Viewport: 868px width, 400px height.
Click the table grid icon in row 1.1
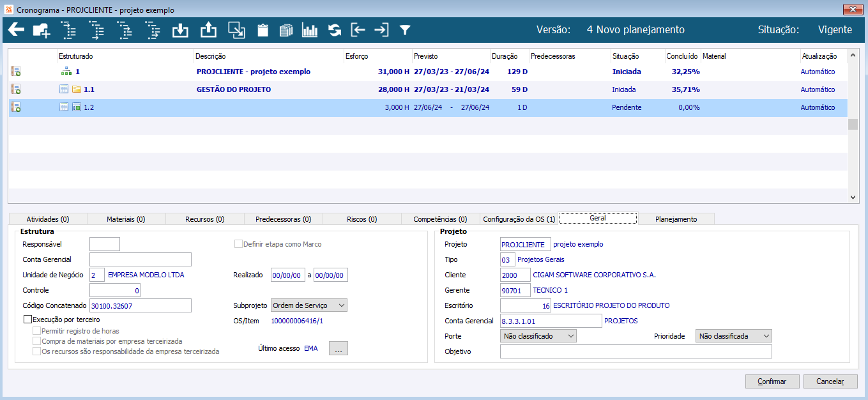(x=64, y=89)
